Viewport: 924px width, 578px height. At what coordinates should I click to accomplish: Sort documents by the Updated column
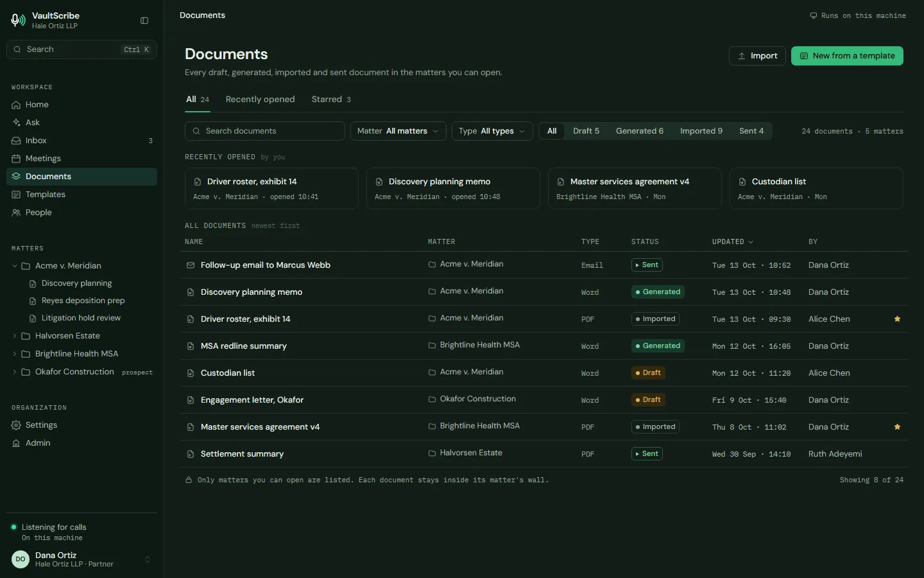(x=733, y=242)
